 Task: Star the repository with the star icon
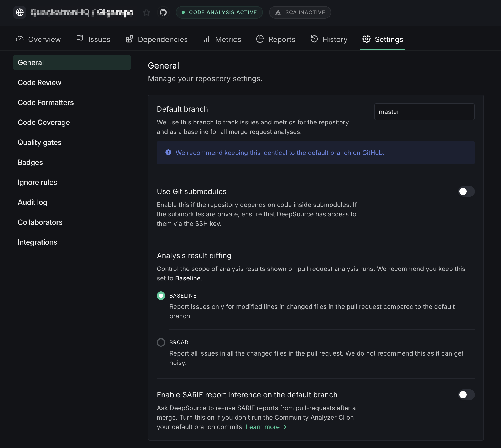pyautogui.click(x=147, y=12)
